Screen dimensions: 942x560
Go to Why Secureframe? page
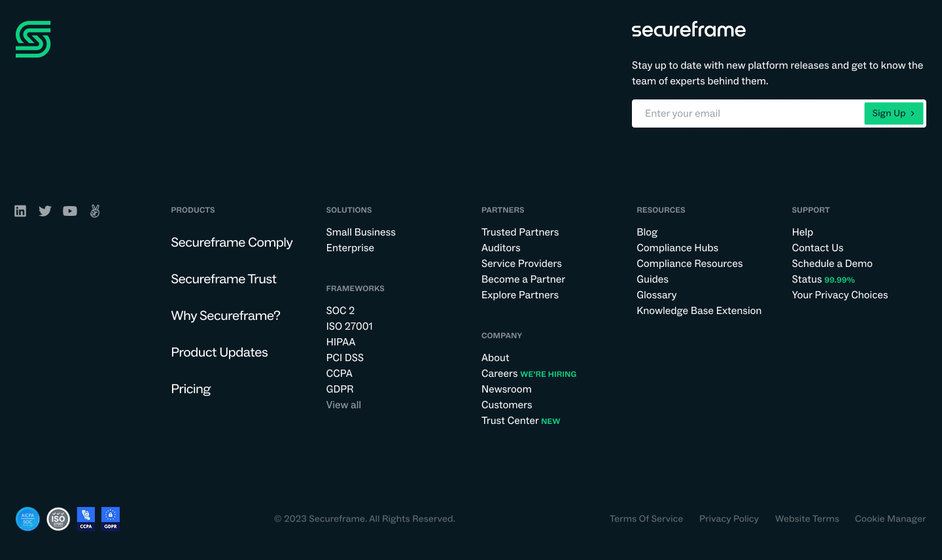pos(226,315)
